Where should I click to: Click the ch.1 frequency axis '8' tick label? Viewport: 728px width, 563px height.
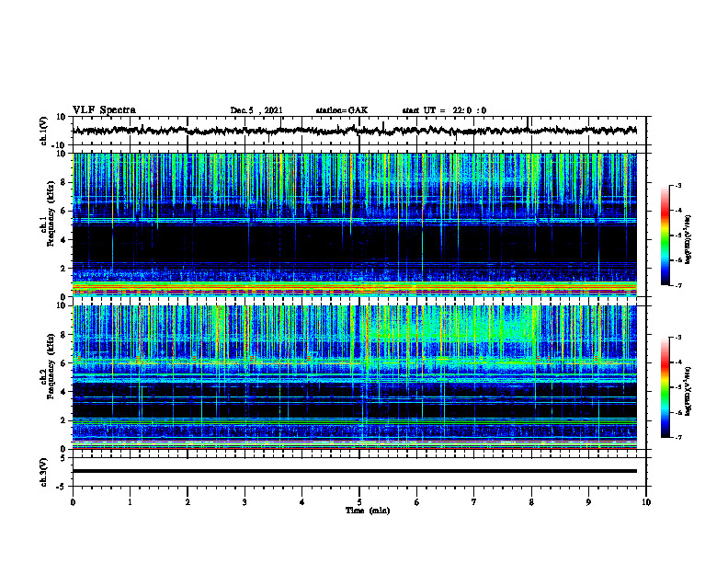pyautogui.click(x=63, y=182)
